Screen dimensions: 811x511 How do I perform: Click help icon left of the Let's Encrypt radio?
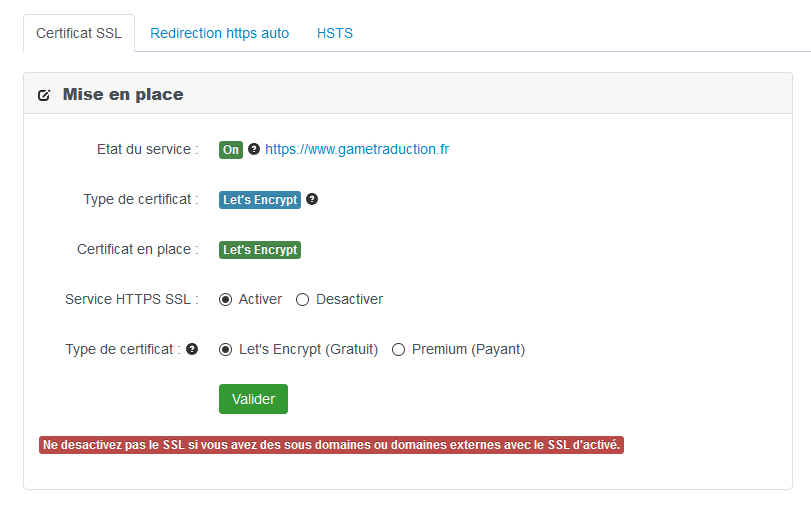[x=192, y=349]
